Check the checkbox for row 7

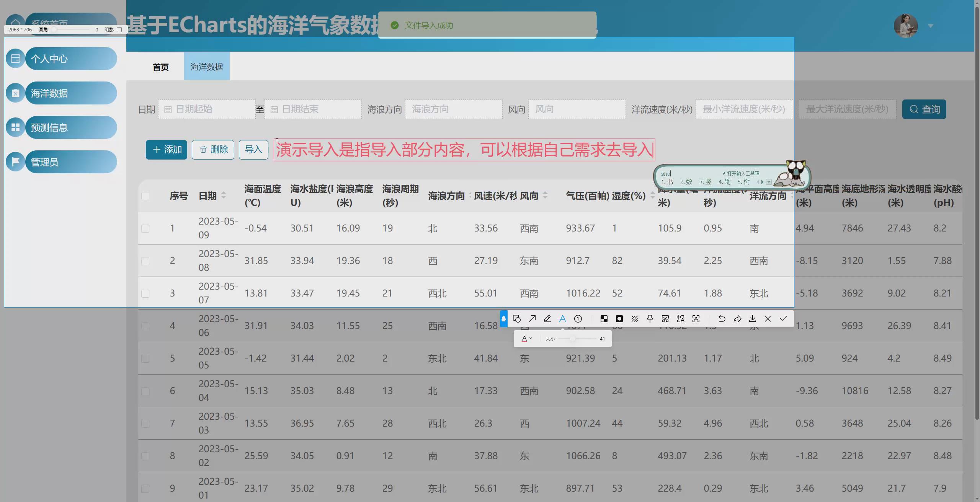(x=145, y=424)
